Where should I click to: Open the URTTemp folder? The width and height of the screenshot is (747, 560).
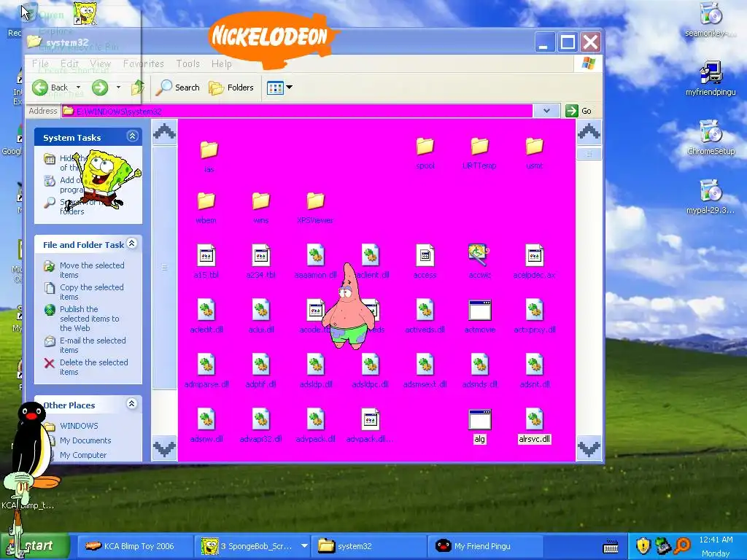479,153
